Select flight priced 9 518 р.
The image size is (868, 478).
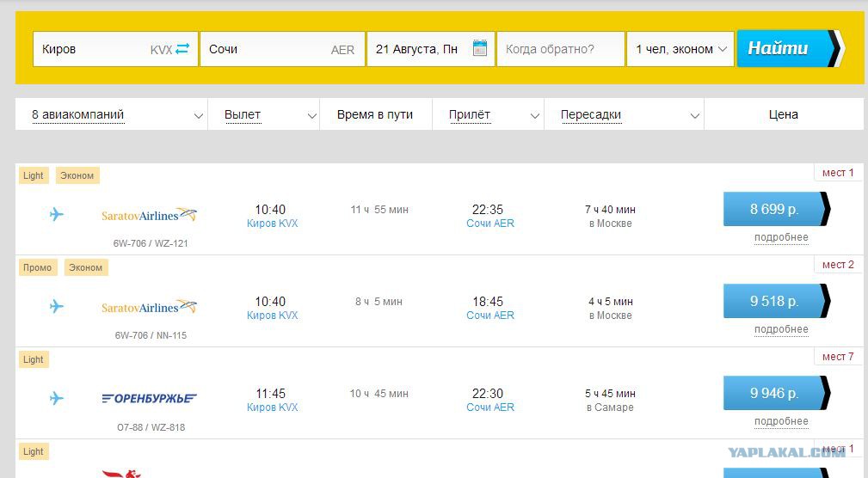777,301
